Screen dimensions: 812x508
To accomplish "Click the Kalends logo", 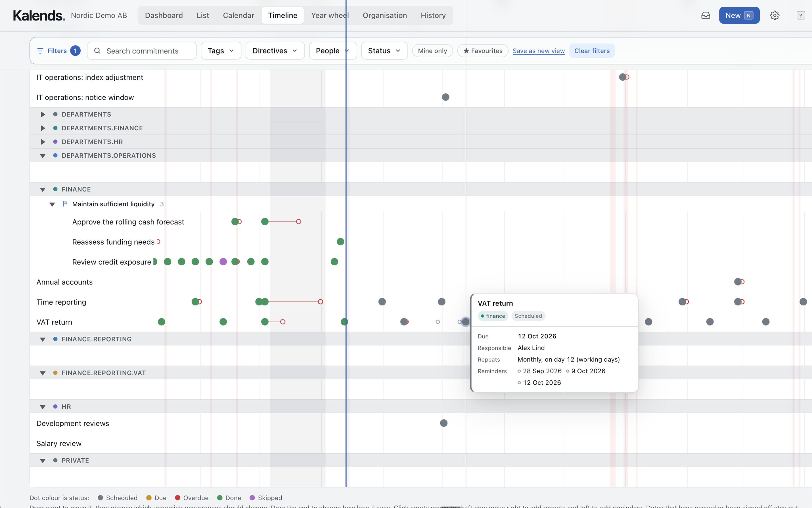I will click(39, 15).
